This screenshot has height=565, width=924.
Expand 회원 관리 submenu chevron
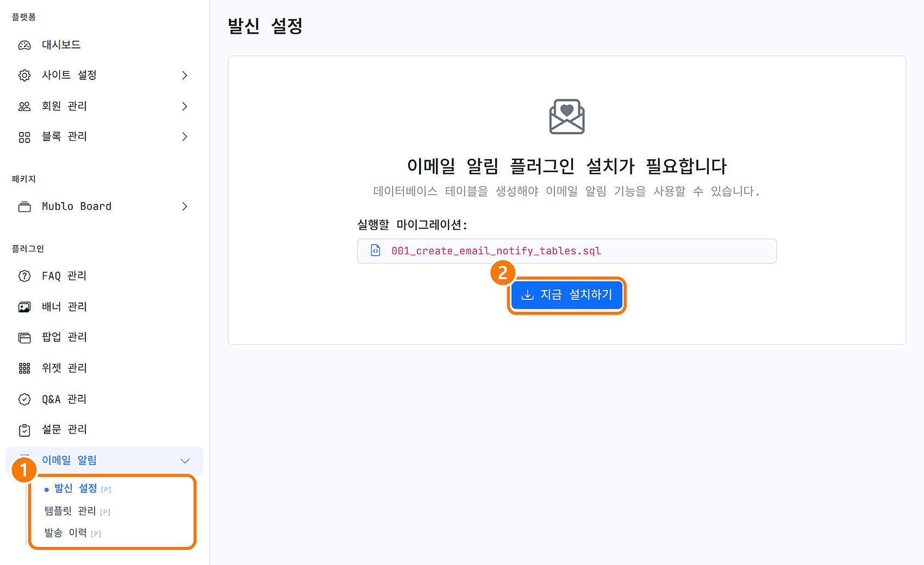click(x=185, y=106)
